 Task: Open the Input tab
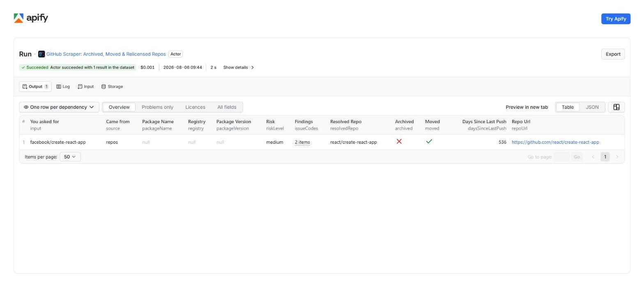click(x=85, y=87)
